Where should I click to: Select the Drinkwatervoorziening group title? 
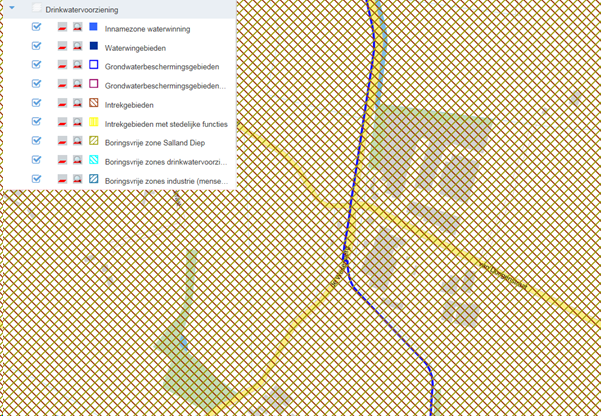coord(82,10)
